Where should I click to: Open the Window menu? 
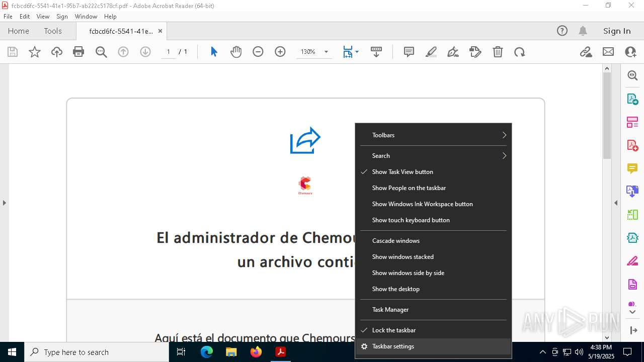click(86, 17)
